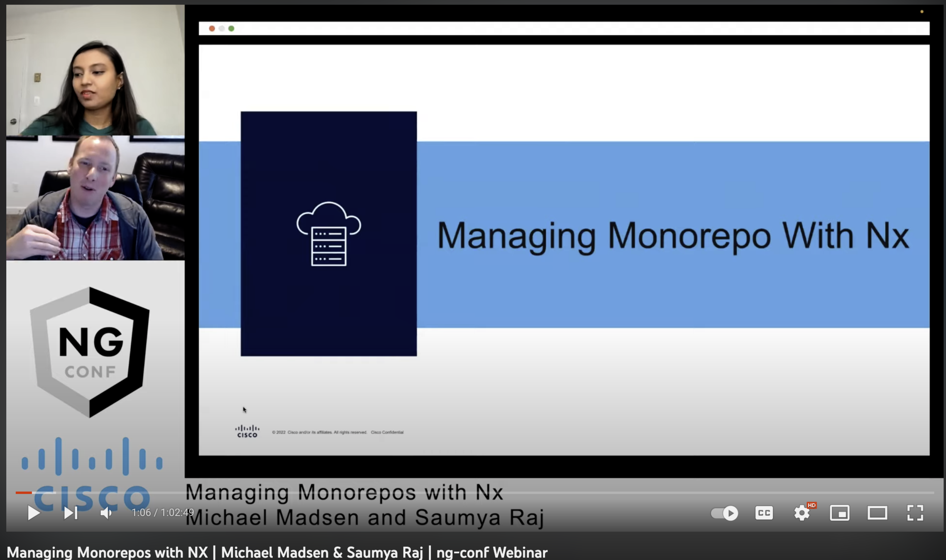Click the 'Managing Monorepo With Nx' slide heading
The height and width of the screenshot is (560, 946).
tap(672, 236)
